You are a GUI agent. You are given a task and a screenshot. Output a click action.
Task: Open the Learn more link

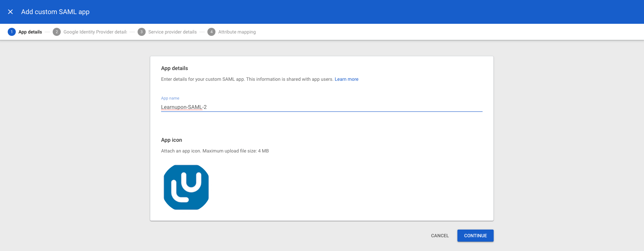click(x=346, y=79)
